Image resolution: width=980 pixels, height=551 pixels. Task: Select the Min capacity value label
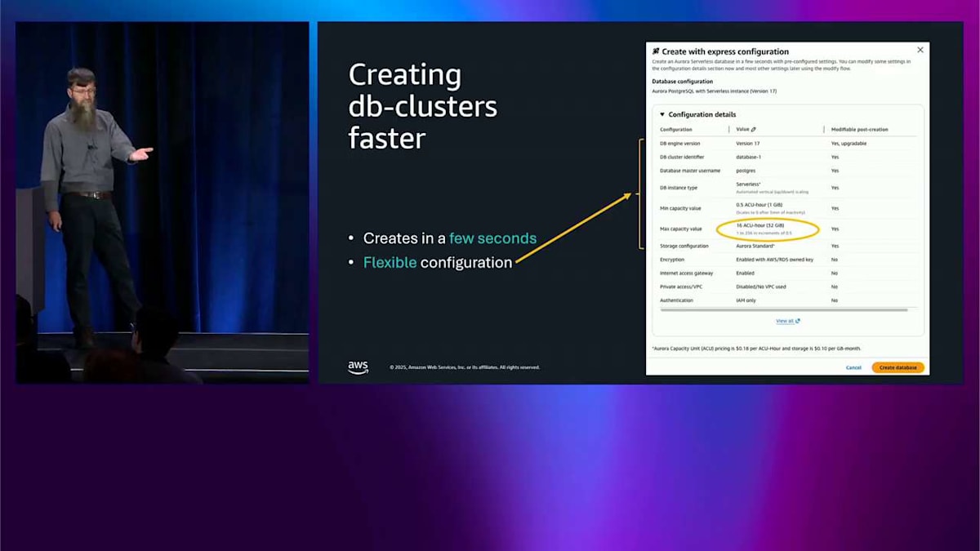pyautogui.click(x=681, y=208)
